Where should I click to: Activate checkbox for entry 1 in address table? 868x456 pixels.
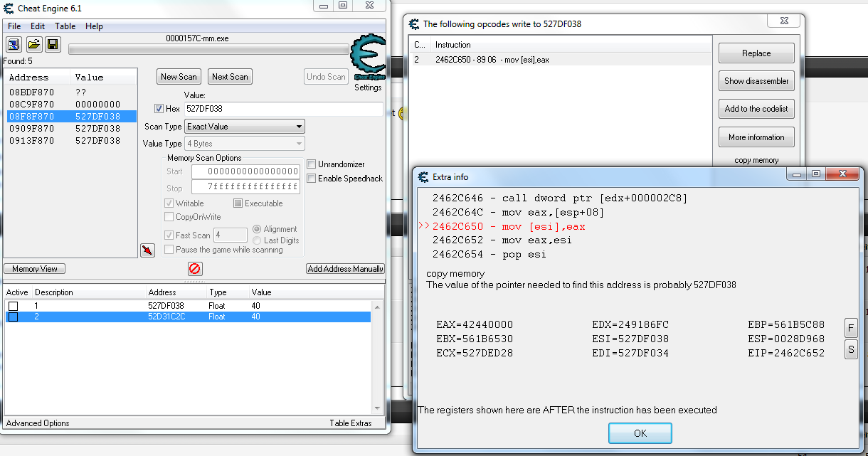(13, 306)
